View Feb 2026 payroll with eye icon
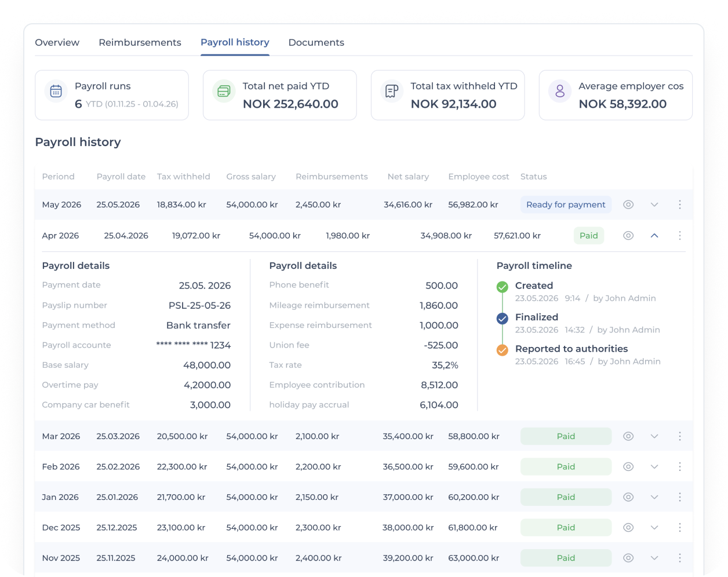The image size is (728, 577). (x=628, y=467)
